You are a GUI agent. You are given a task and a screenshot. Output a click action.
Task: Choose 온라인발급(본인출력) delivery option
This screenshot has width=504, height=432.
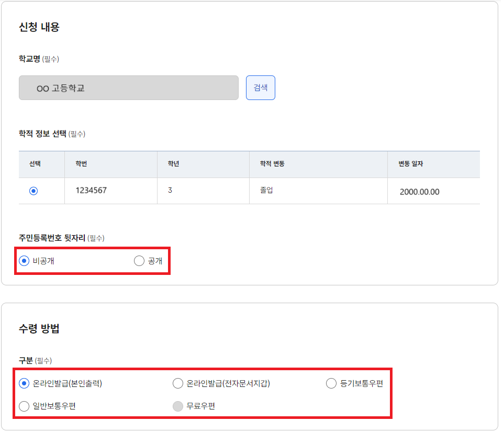(24, 383)
